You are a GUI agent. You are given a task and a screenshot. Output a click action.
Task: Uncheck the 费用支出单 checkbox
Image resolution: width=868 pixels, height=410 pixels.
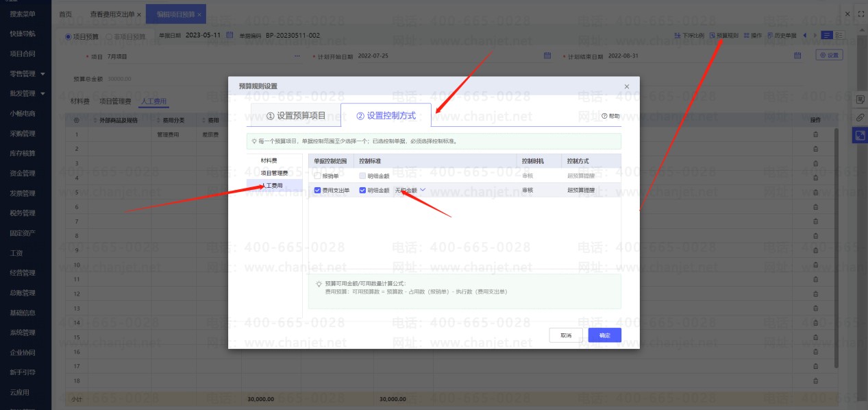click(x=318, y=191)
